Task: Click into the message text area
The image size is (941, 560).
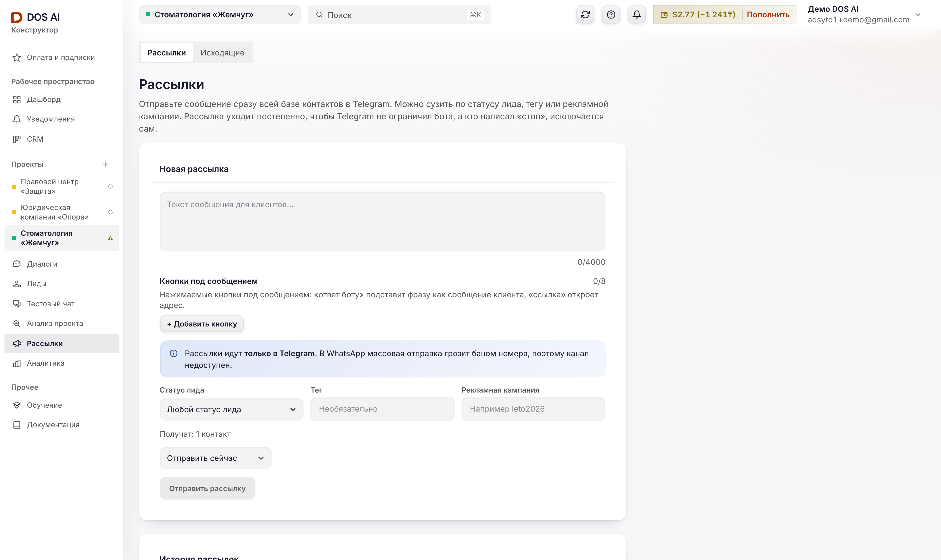Action: coord(382,221)
